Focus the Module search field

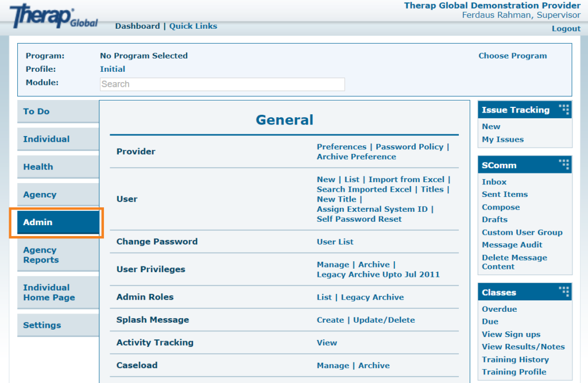(222, 84)
